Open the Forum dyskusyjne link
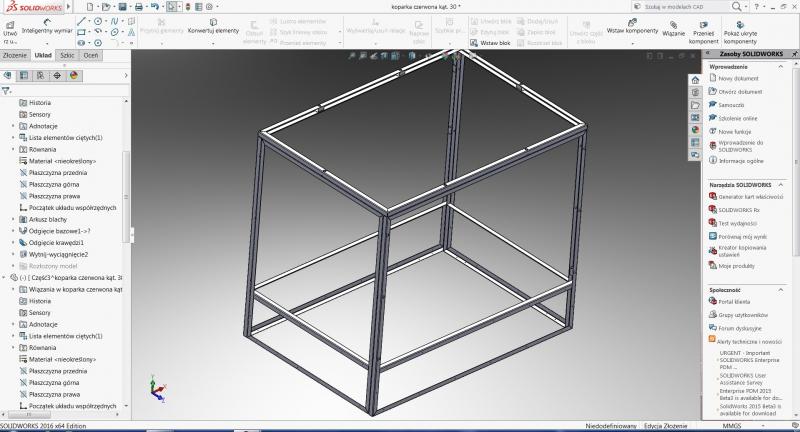 coord(740,328)
